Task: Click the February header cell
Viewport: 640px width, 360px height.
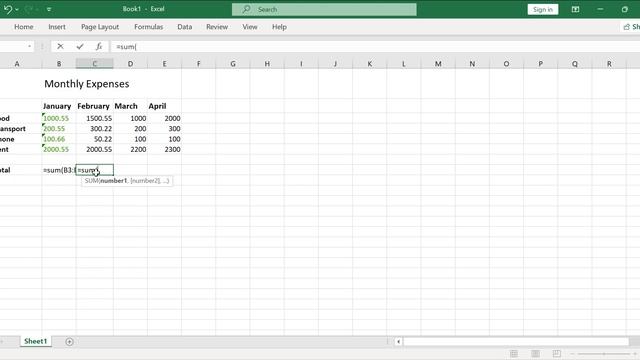Action: [93, 106]
